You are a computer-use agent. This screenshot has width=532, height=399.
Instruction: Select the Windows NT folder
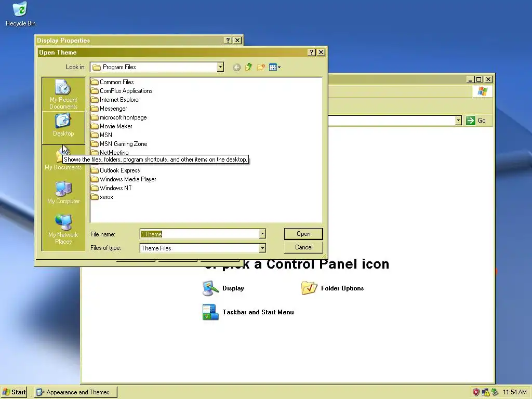pos(112,188)
